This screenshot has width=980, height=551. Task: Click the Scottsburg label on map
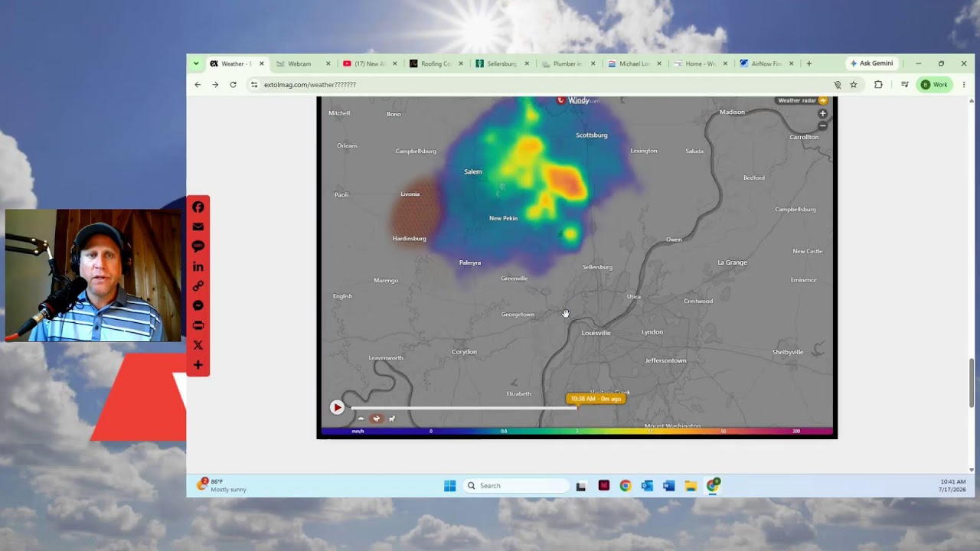click(x=591, y=135)
